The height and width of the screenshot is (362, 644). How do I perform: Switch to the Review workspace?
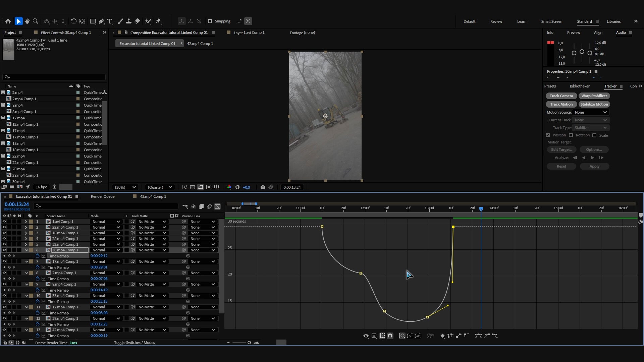point(496,21)
